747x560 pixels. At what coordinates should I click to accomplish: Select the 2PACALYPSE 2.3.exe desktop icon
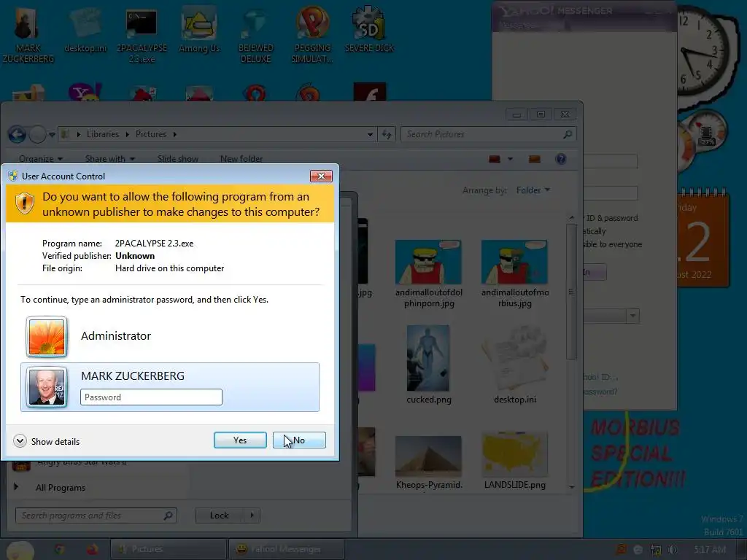point(142,36)
